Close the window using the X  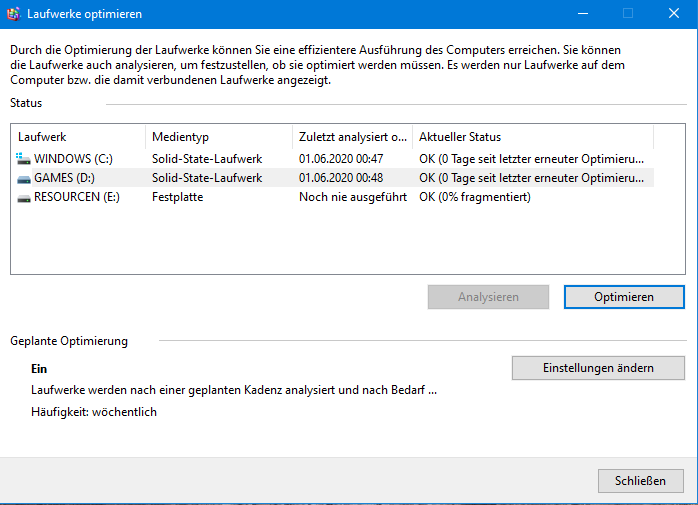[674, 14]
